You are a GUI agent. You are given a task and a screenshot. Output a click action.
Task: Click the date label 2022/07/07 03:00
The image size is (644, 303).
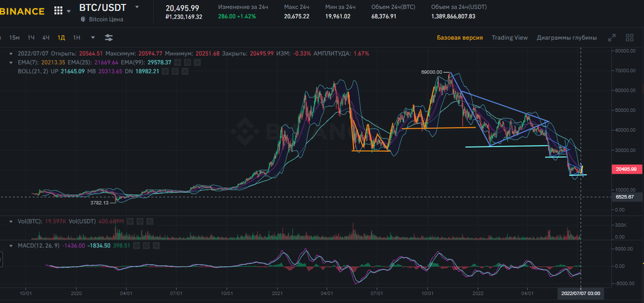[580, 293]
